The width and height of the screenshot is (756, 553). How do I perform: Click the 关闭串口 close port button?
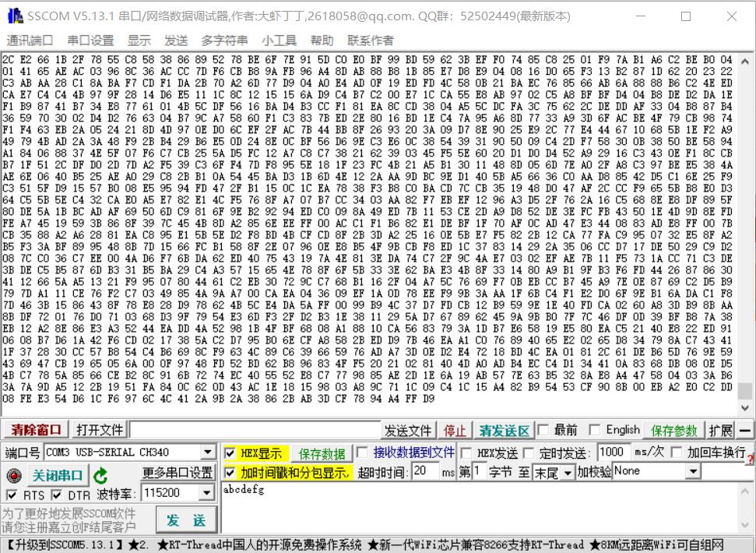(x=58, y=476)
